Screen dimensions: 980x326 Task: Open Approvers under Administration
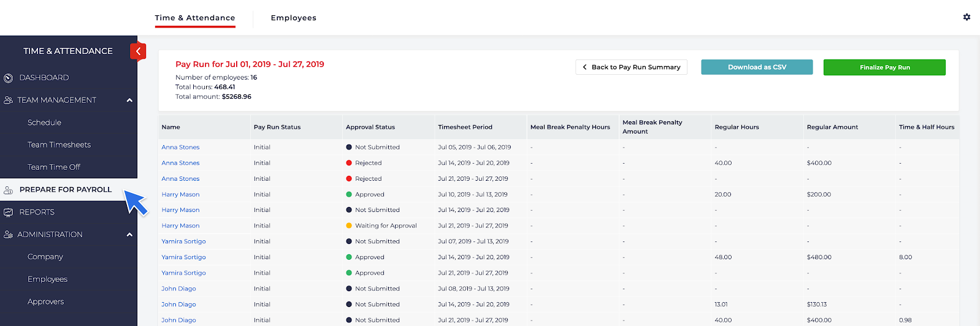pyautogui.click(x=45, y=301)
